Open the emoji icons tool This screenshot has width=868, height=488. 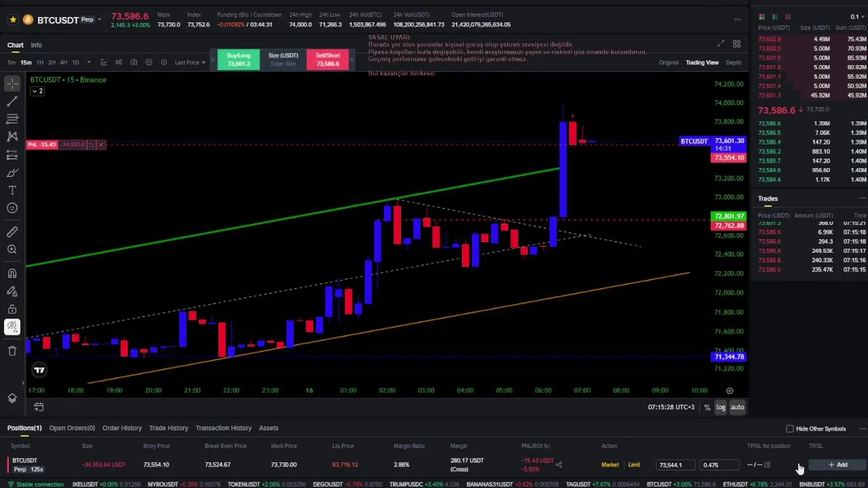tap(12, 208)
